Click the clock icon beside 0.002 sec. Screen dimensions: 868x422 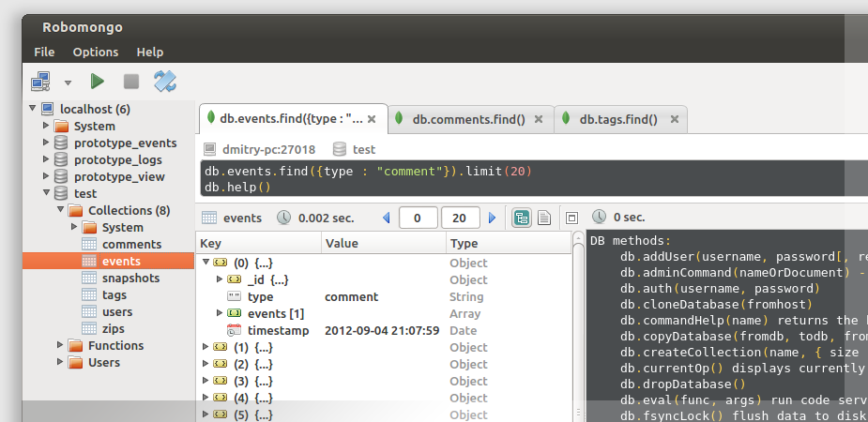[284, 218]
